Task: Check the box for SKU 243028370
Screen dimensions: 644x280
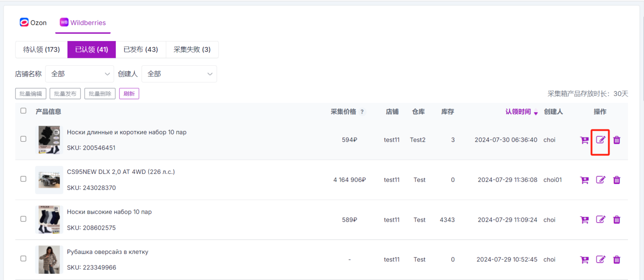Action: click(23, 179)
